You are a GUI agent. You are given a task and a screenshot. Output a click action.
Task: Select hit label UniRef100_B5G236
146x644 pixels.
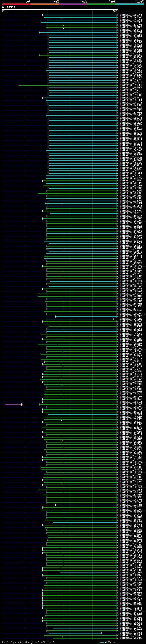pyautogui.click(x=131, y=377)
